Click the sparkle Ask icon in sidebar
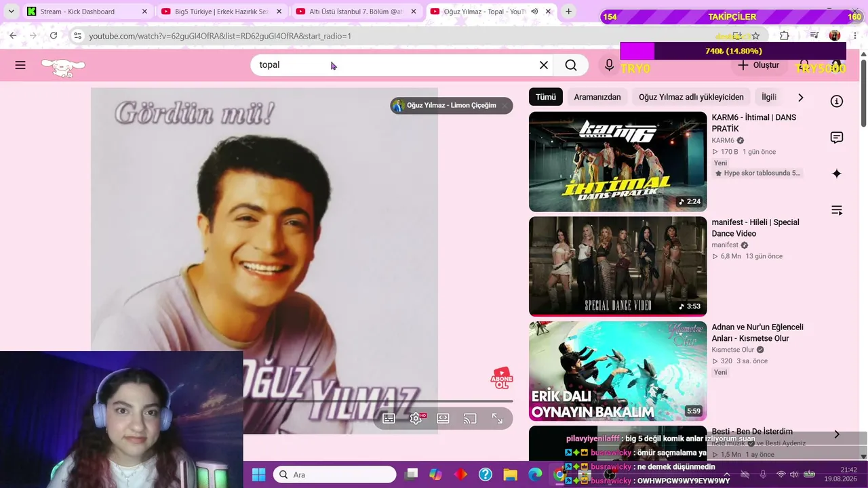Screen dimensions: 868x488 tap(837, 174)
